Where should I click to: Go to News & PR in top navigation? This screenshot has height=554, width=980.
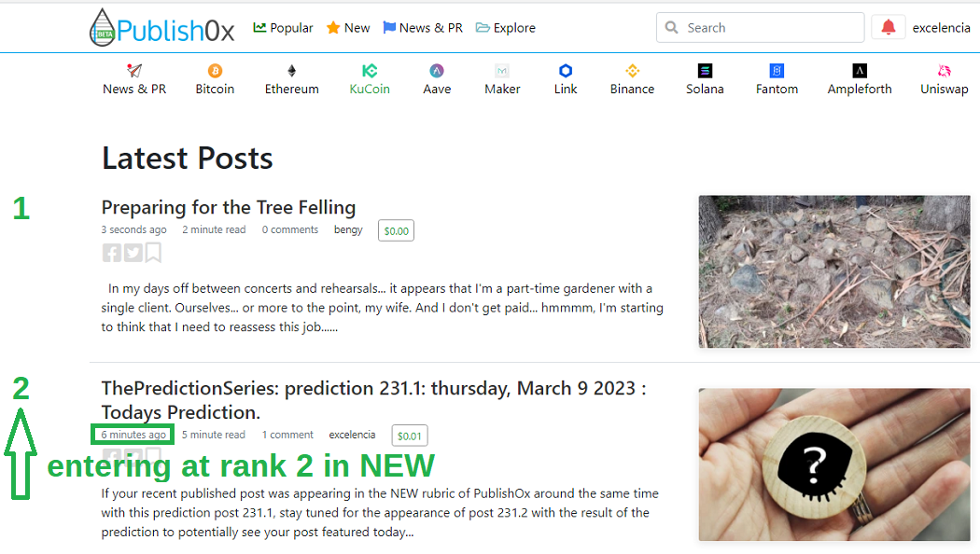pos(423,28)
